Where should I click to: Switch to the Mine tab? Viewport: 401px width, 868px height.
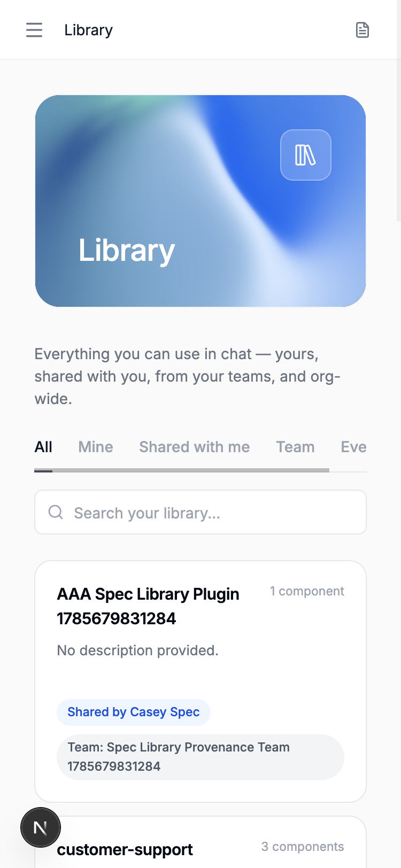[x=96, y=447]
